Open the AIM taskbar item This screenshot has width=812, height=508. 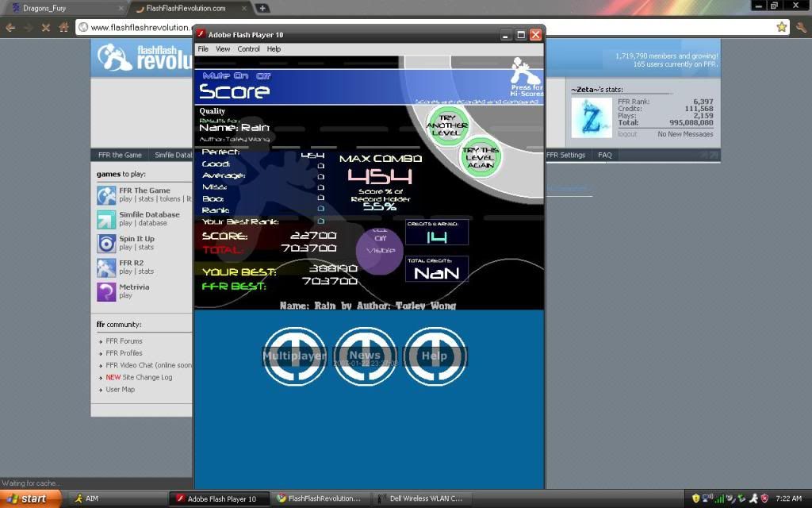pos(92,499)
